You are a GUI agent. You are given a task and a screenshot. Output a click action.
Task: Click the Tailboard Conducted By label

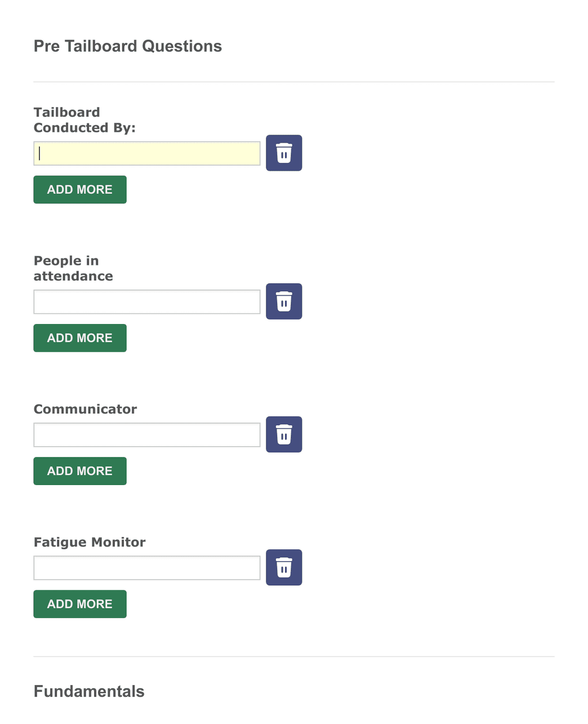84,119
